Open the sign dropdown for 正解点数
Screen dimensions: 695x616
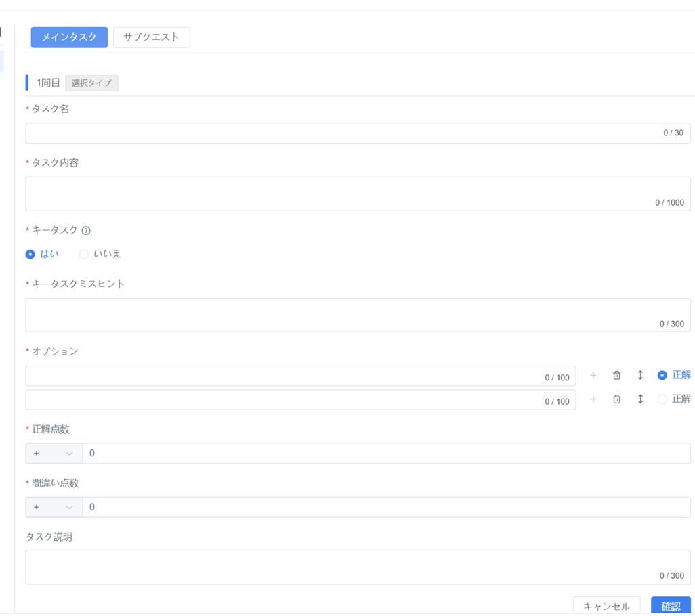pyautogui.click(x=54, y=454)
